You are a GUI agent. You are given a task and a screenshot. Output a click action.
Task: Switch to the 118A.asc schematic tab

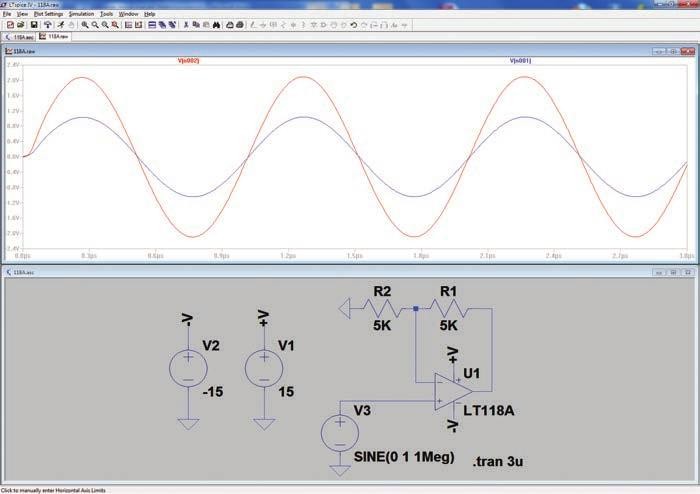[19, 37]
